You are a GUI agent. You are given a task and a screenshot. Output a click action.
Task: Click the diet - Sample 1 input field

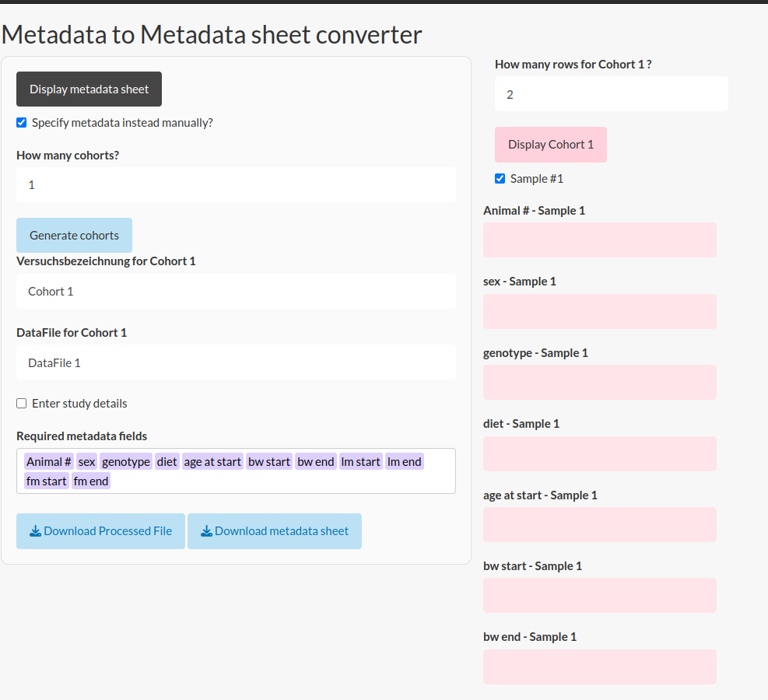[600, 453]
